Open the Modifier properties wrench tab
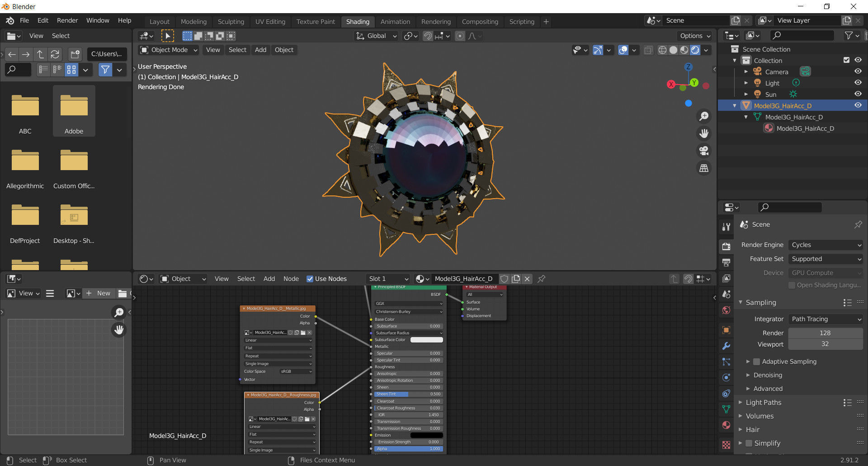The width and height of the screenshot is (868, 466). pyautogui.click(x=726, y=346)
